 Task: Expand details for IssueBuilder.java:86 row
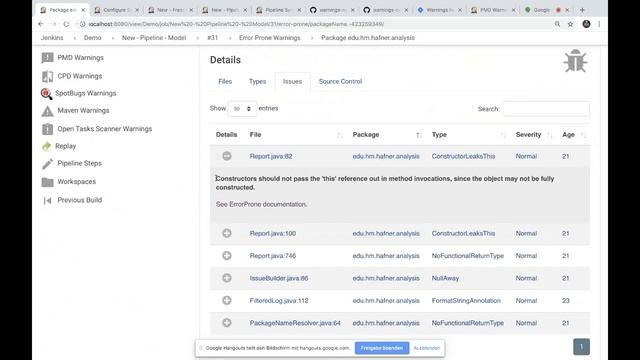227,278
